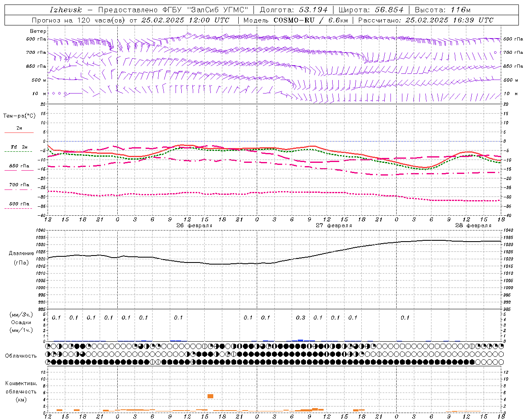Click the 'Рассчитано: 25.02.2025 16:39 UTC' timestamp
Screen dimensions: 525x420
click(426, 20)
